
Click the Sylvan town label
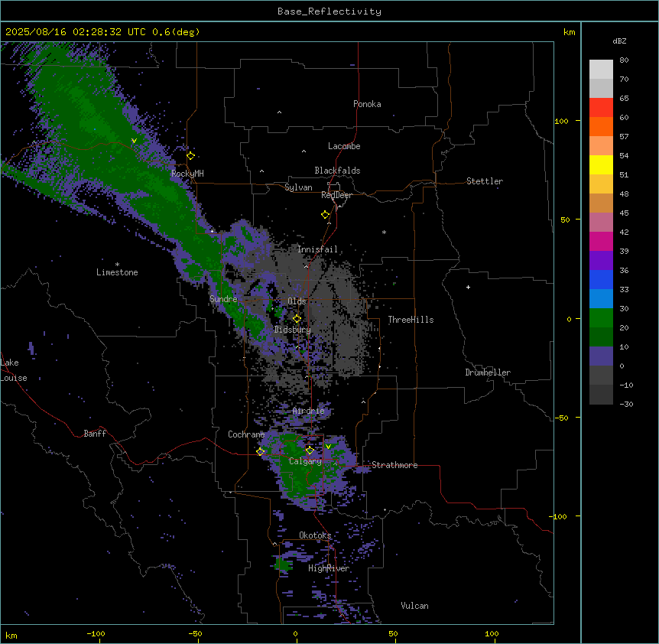point(298,187)
